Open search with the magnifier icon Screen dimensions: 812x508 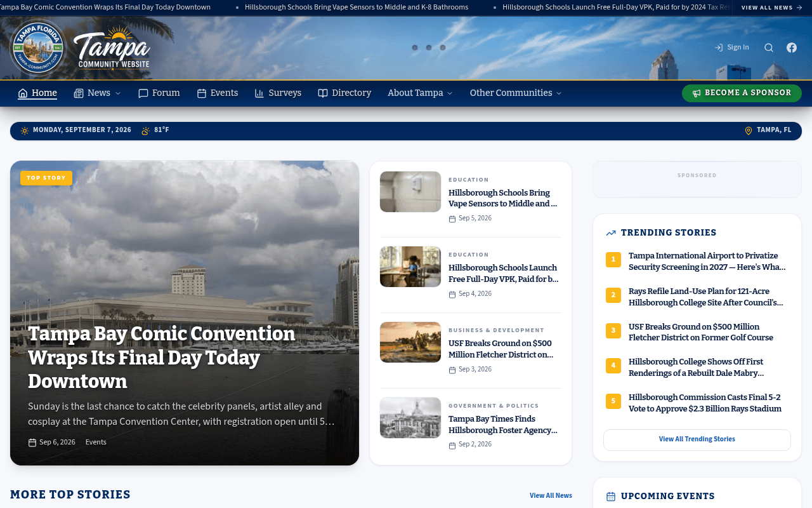(769, 48)
